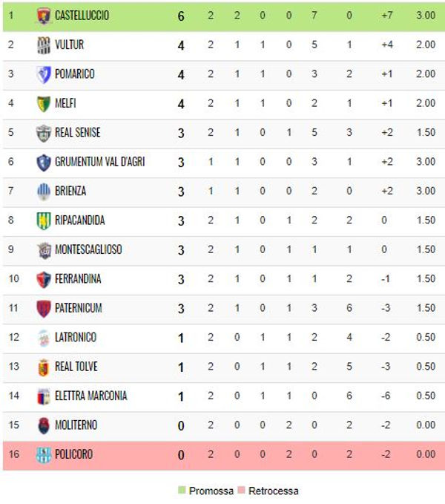Open the PATERNICUM team name link
Screen dimensions: 445x504
pyautogui.click(x=79, y=308)
